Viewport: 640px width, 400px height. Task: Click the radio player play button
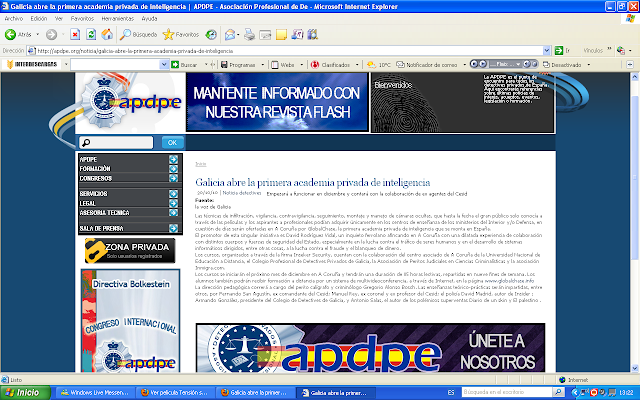pyautogui.click(x=482, y=64)
